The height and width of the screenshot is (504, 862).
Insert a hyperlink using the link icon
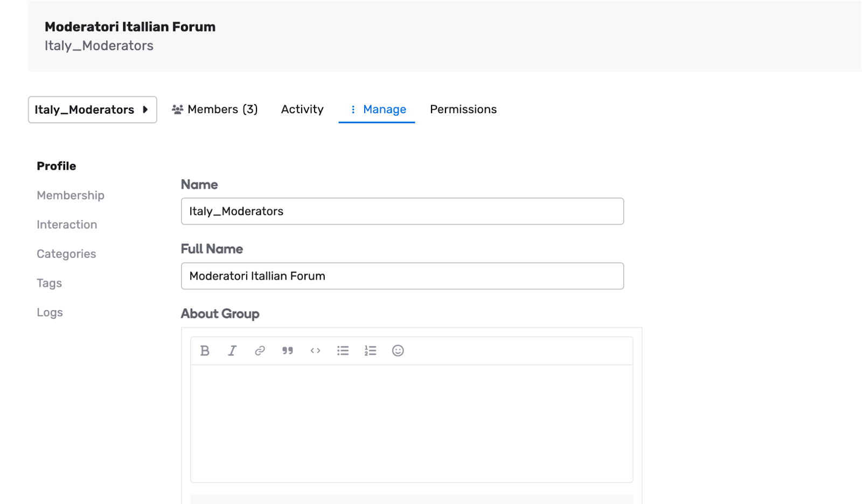(260, 351)
